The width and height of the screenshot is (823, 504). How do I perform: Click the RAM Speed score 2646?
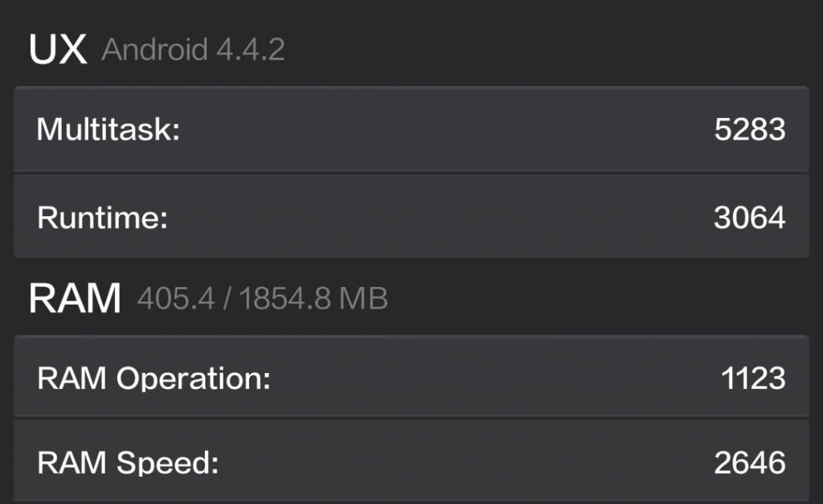click(x=750, y=462)
